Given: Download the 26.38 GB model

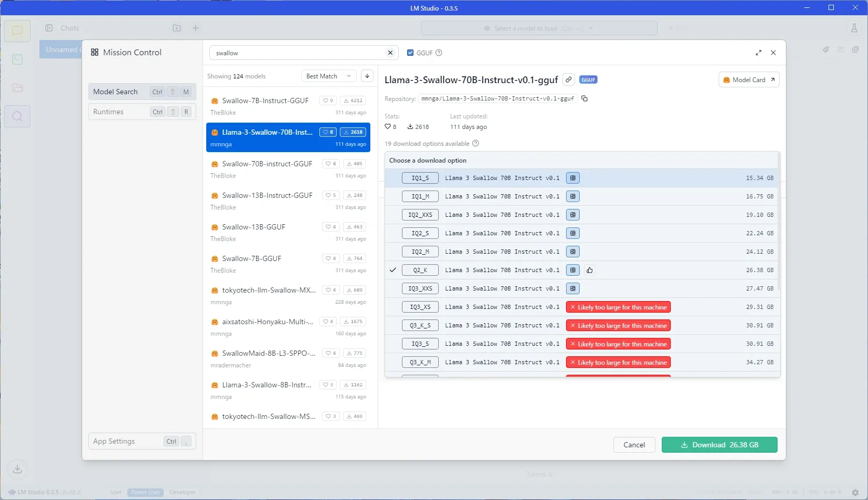Looking at the screenshot, I should tap(719, 445).
